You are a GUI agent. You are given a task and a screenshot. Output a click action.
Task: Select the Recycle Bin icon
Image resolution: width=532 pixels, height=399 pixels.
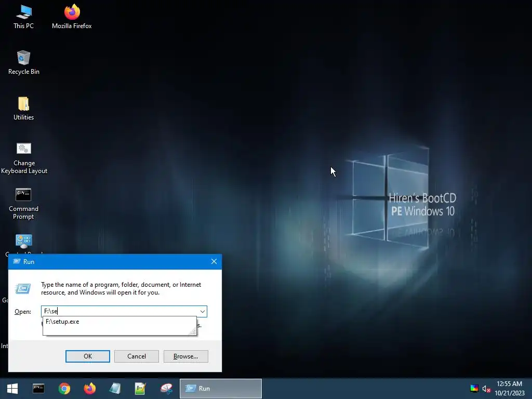click(24, 63)
